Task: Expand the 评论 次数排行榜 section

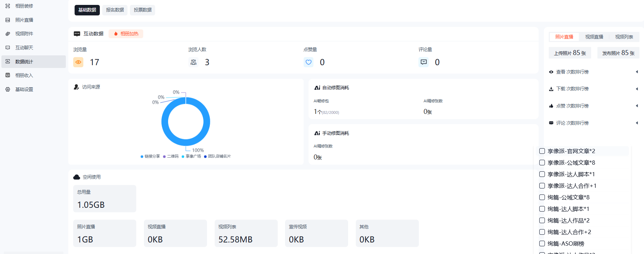Action: click(637, 123)
